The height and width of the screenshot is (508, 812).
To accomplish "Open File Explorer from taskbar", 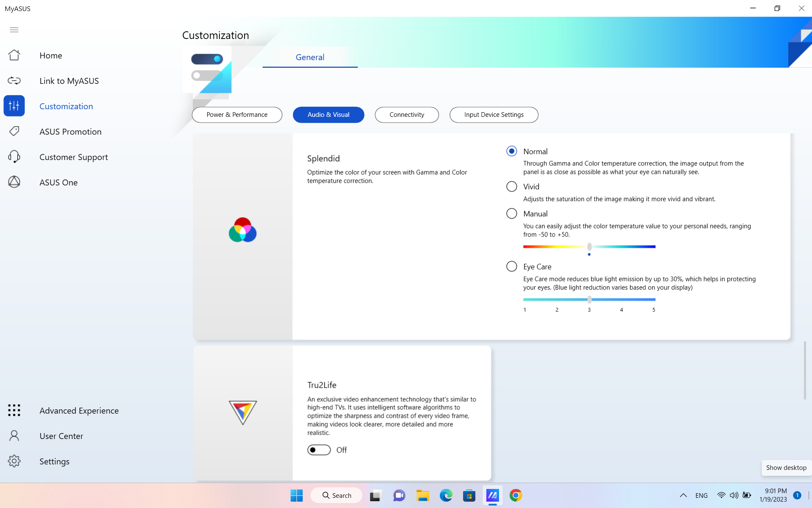I will pyautogui.click(x=422, y=495).
